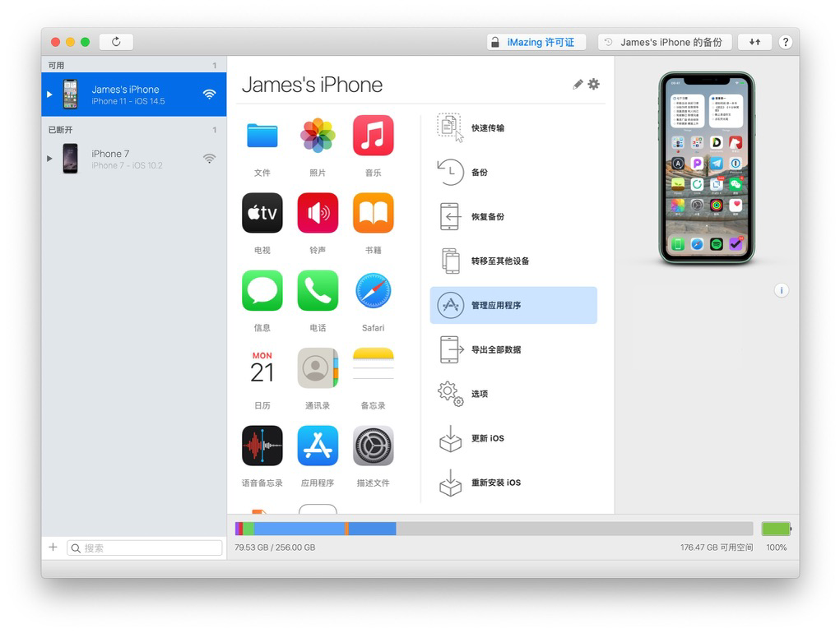Select 转移至其他设备 action
This screenshot has width=840, height=633.
pos(513,261)
